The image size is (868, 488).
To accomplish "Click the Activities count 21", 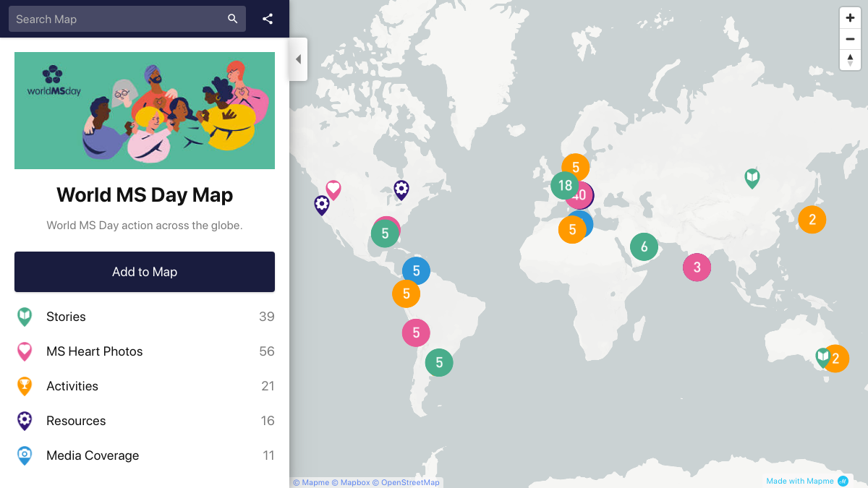I will pyautogui.click(x=268, y=386).
